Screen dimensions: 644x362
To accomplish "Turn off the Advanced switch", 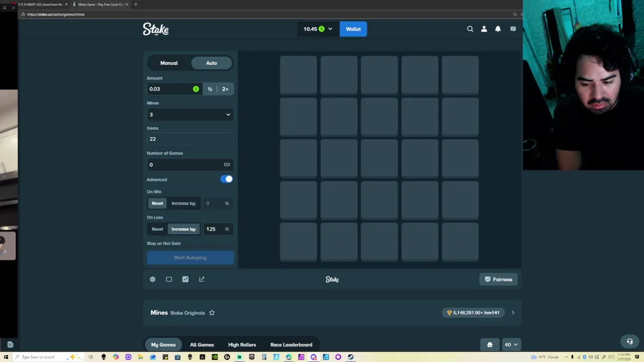I will click(226, 179).
